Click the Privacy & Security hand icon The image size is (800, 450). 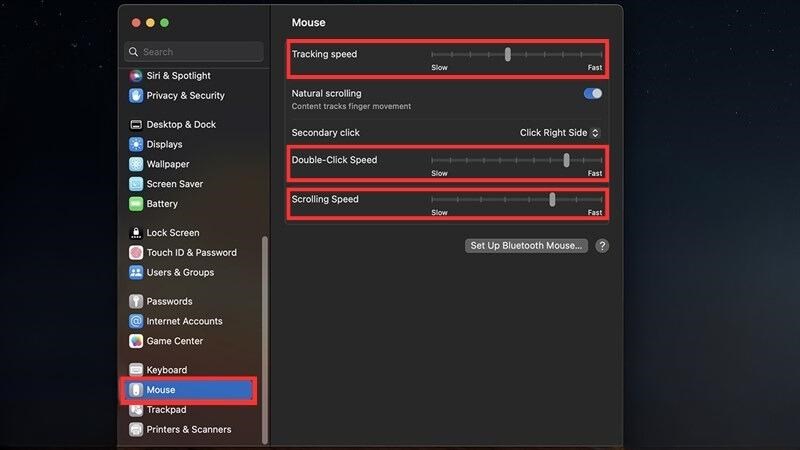tap(136, 95)
